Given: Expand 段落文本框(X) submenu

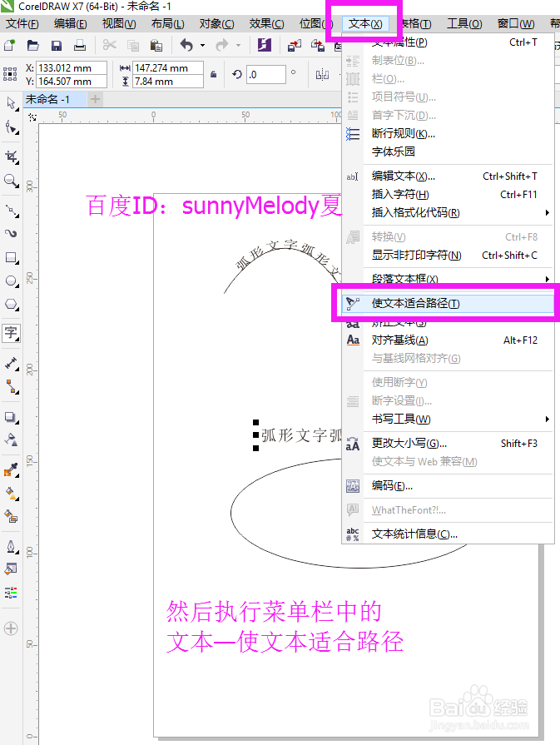Looking at the screenshot, I should coord(548,279).
